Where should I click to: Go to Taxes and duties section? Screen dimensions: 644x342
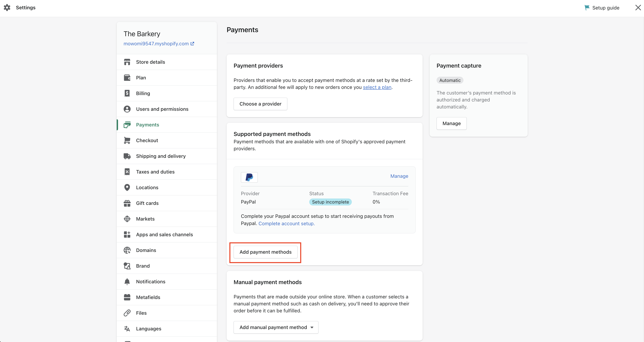(155, 172)
